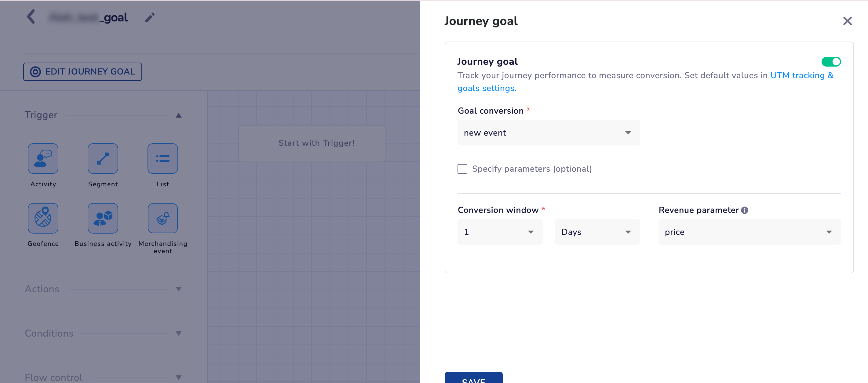868x383 pixels.
Task: Select the Business activity trigger icon
Action: (x=103, y=218)
